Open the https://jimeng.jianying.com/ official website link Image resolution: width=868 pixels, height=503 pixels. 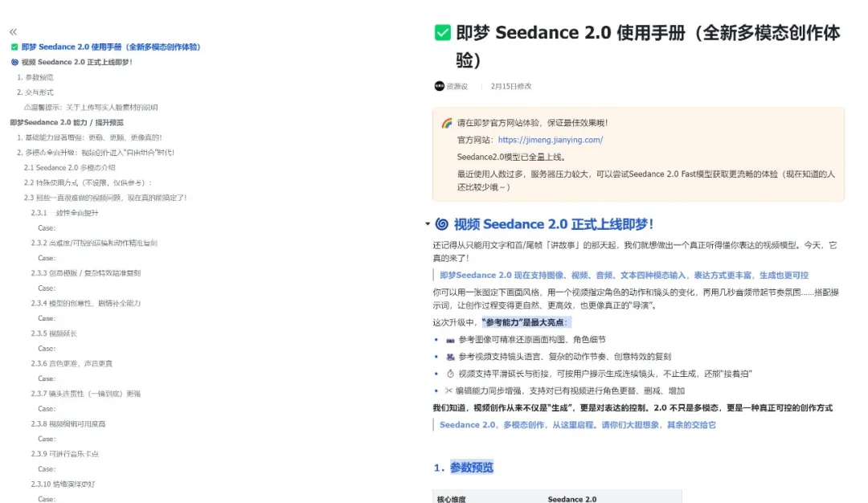click(550, 140)
